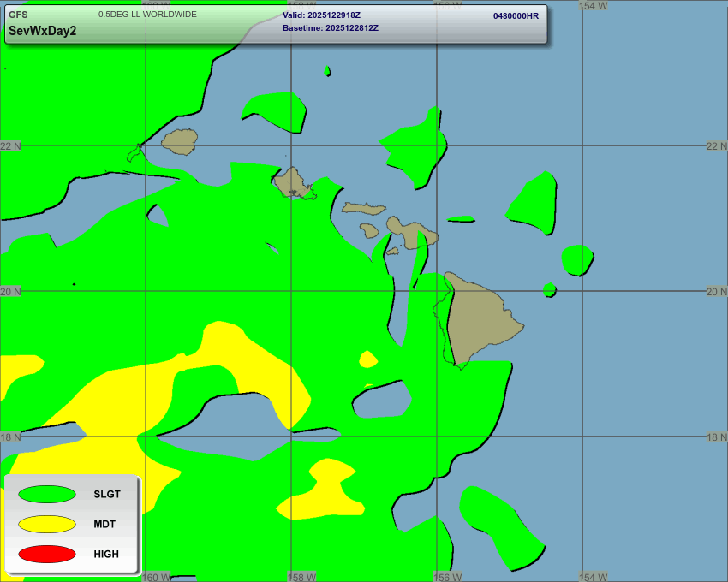Click on Molokai island

363,207
